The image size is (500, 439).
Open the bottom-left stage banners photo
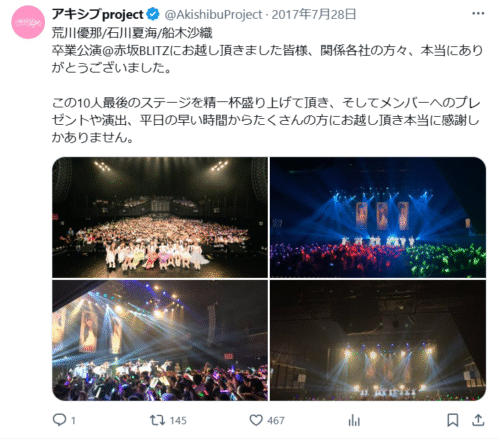pyautogui.click(x=160, y=340)
